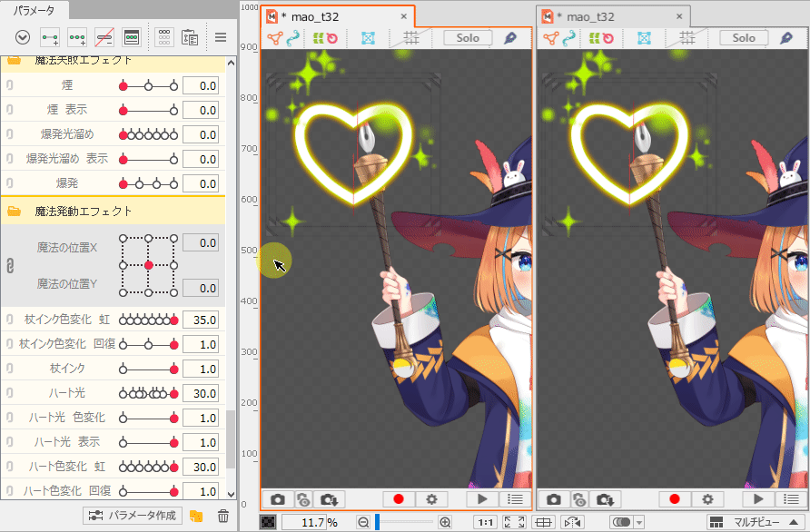This screenshot has width=810, height=532.
Task: Open the マルチビュー dropdown
Action: coord(756,523)
